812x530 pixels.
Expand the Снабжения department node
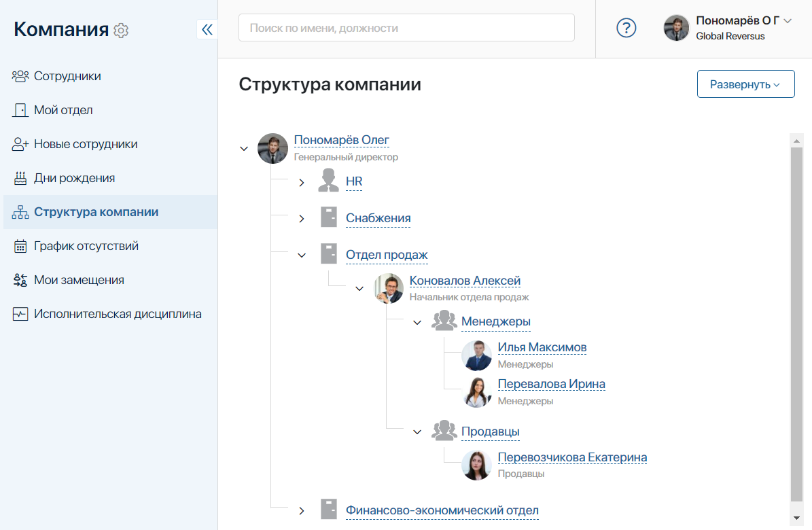302,219
